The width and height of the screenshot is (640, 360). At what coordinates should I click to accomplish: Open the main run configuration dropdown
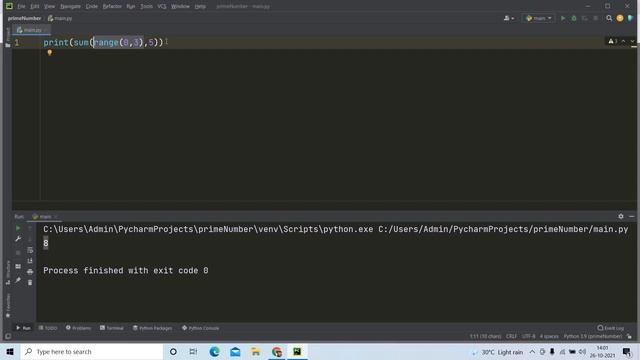tap(539, 18)
